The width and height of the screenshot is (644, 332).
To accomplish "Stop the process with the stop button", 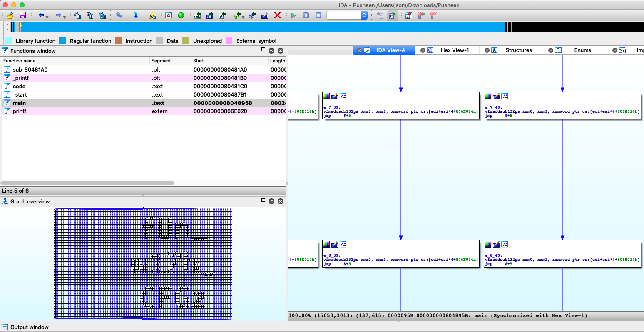I will (x=318, y=15).
